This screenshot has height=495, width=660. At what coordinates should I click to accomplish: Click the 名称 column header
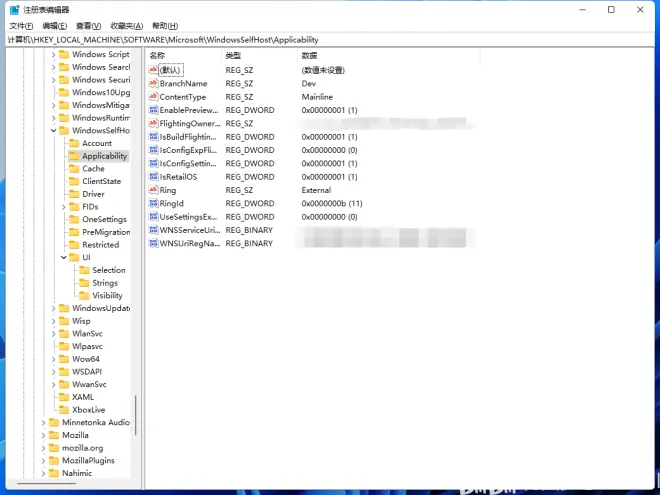pyautogui.click(x=184, y=56)
